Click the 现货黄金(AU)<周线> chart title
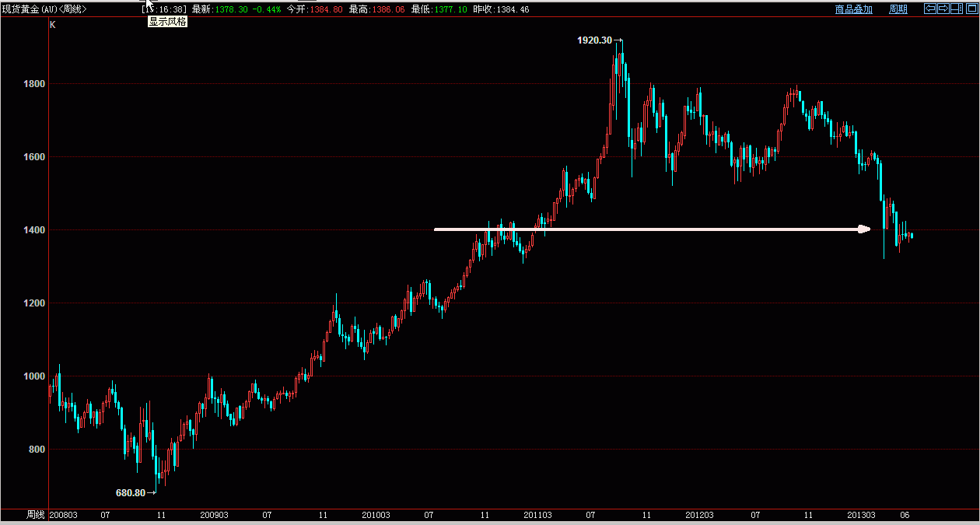Image resolution: width=980 pixels, height=525 pixels. [x=44, y=9]
